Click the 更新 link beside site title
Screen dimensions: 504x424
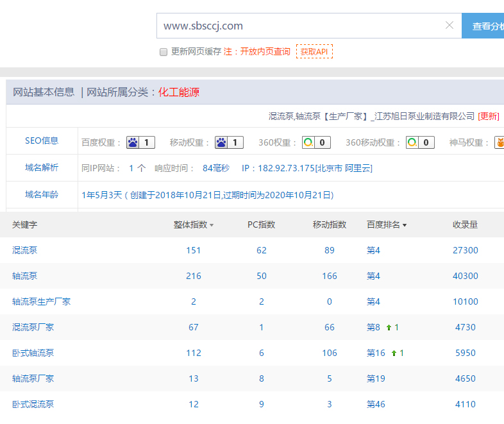click(488, 116)
